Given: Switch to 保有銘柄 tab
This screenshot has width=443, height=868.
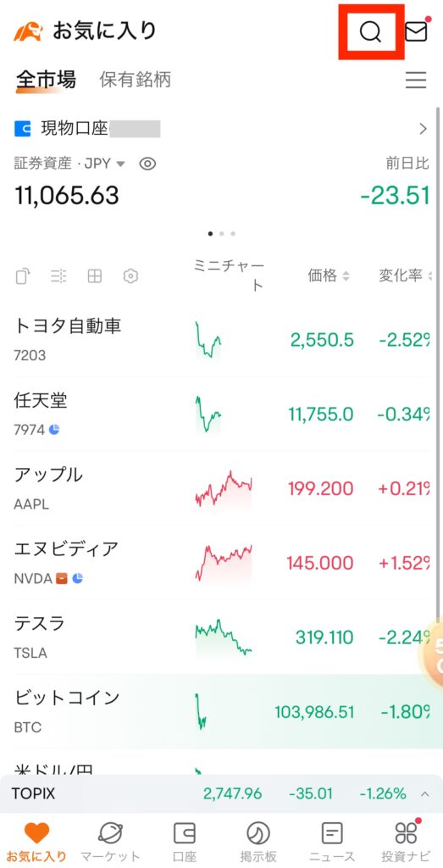Looking at the screenshot, I should 135,80.
